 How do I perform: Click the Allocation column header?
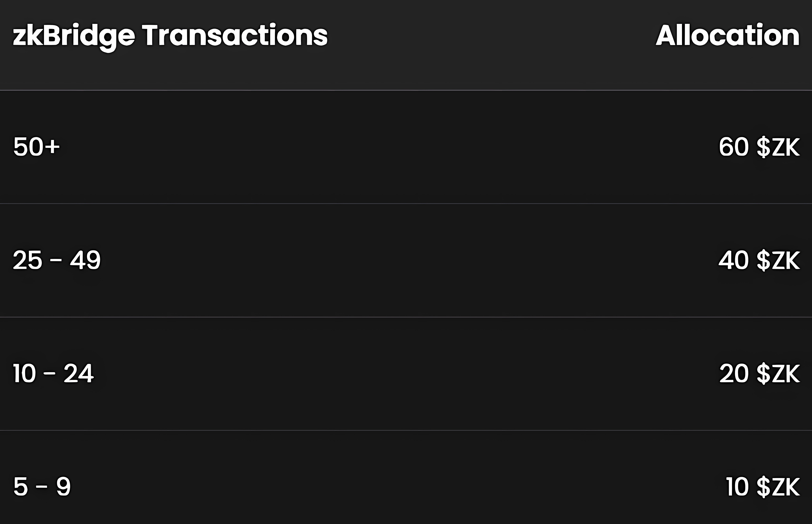(x=727, y=35)
